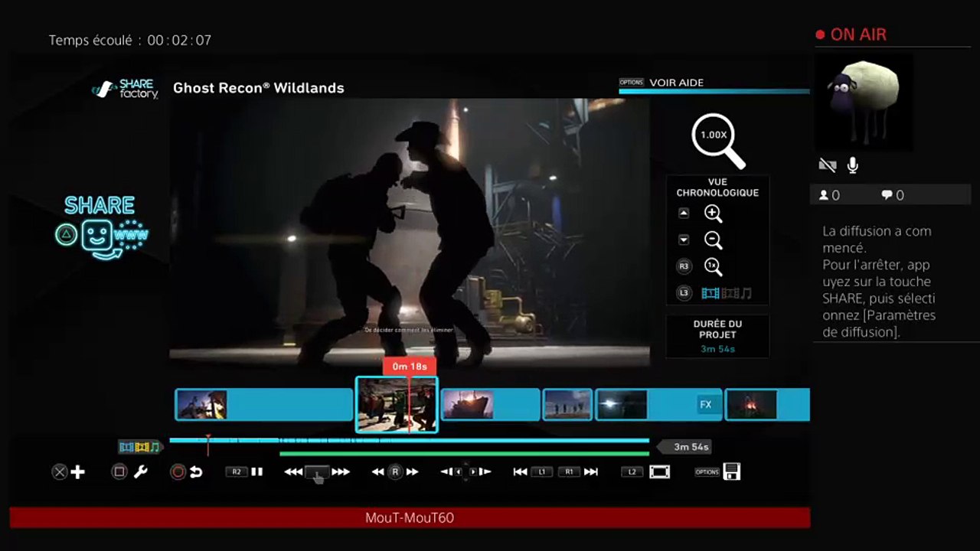Click the red circle button icon
This screenshot has width=980, height=551.
178,472
